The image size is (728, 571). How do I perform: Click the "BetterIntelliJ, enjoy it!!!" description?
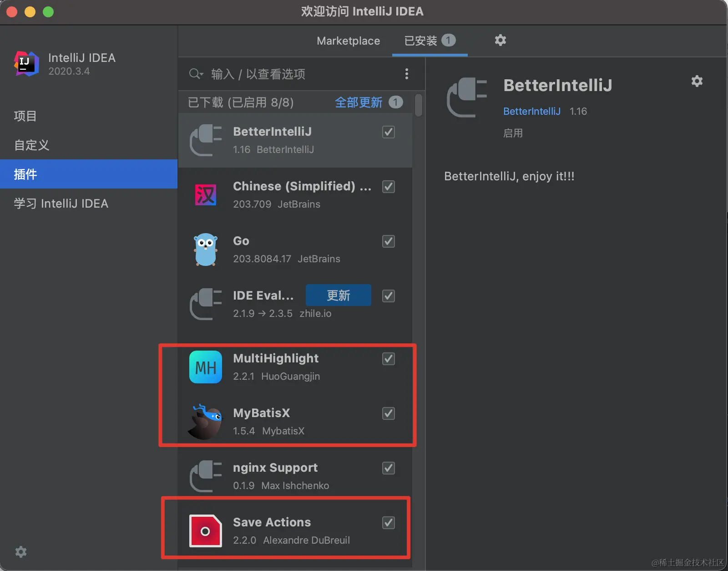coord(509,176)
